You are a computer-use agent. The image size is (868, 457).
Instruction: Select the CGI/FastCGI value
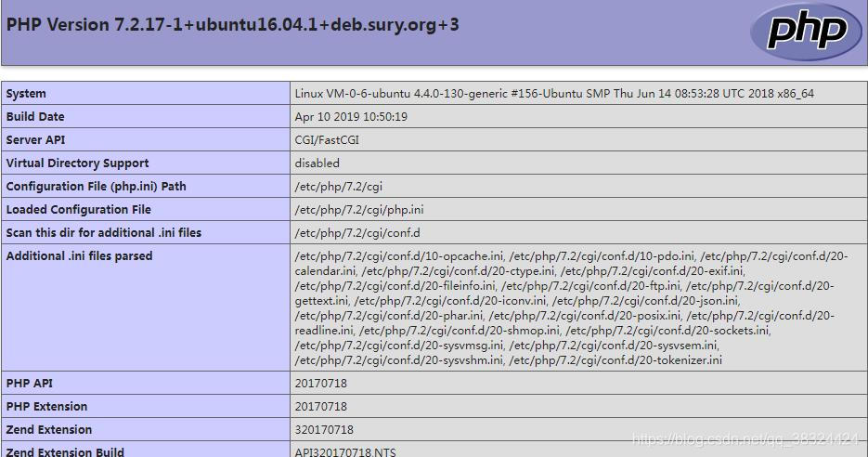click(327, 140)
